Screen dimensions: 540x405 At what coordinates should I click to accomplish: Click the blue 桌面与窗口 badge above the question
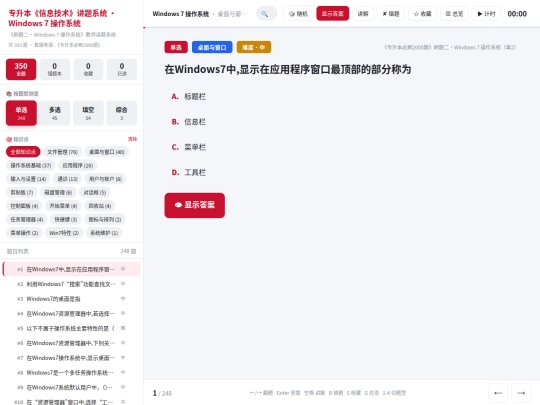212,47
